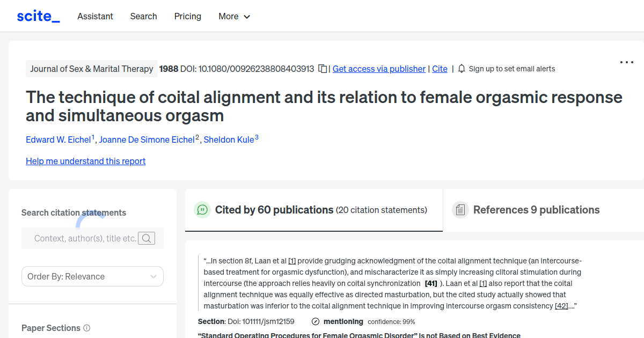The image size is (644, 338).
Task: Click the copy DOI icon
Action: pos(323,69)
